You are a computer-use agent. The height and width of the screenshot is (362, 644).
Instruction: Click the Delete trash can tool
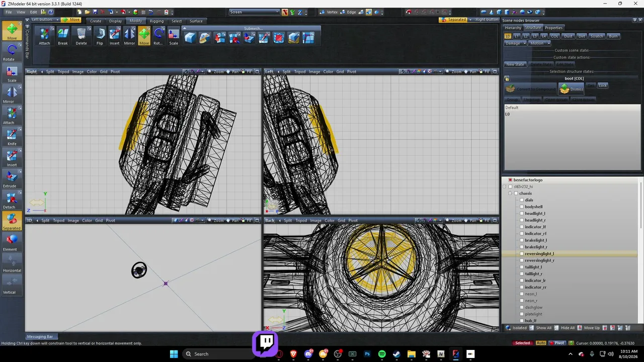point(81,36)
